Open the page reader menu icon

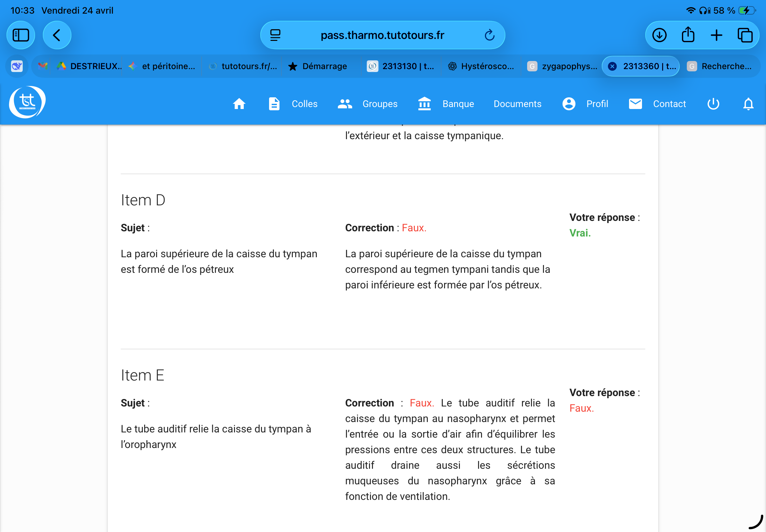[x=275, y=35]
